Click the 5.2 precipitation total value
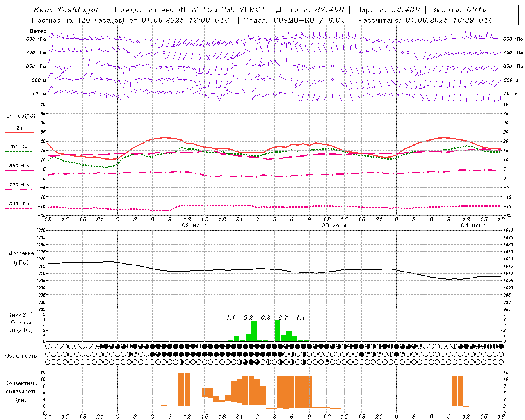The image size is (525, 420). coord(248,317)
